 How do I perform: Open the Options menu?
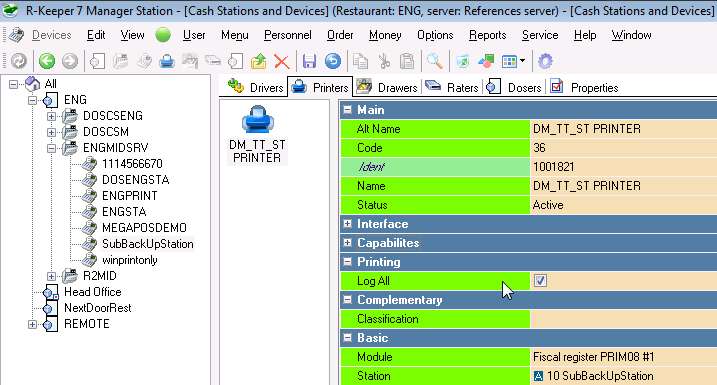(435, 35)
